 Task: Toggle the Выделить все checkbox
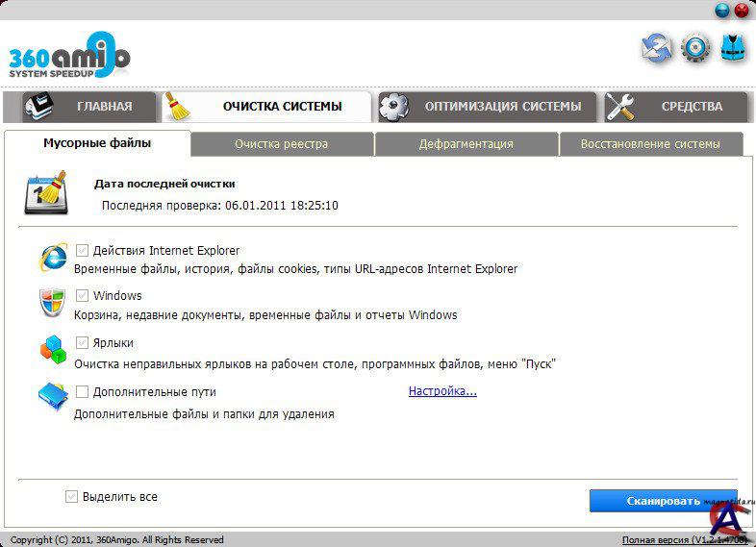[x=71, y=497]
